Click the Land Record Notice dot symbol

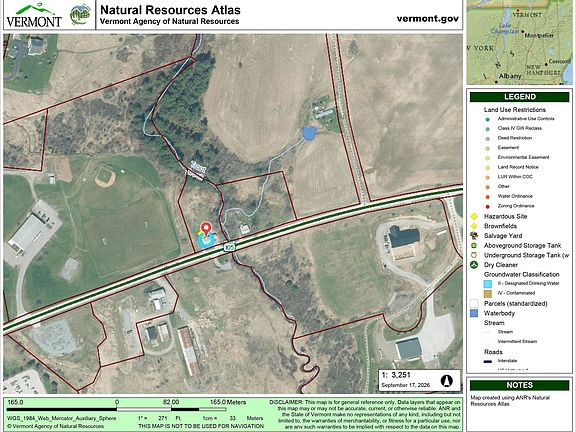point(487,168)
